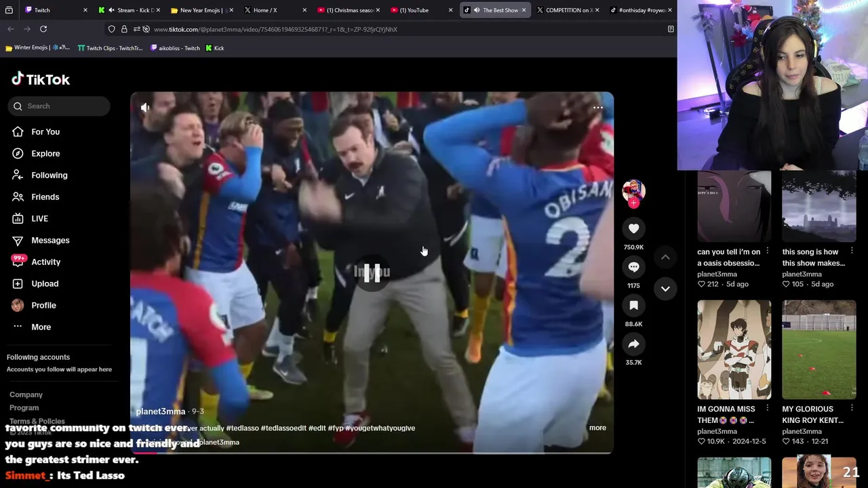
Task: Like the video with 10.9K likes
Action: click(702, 441)
